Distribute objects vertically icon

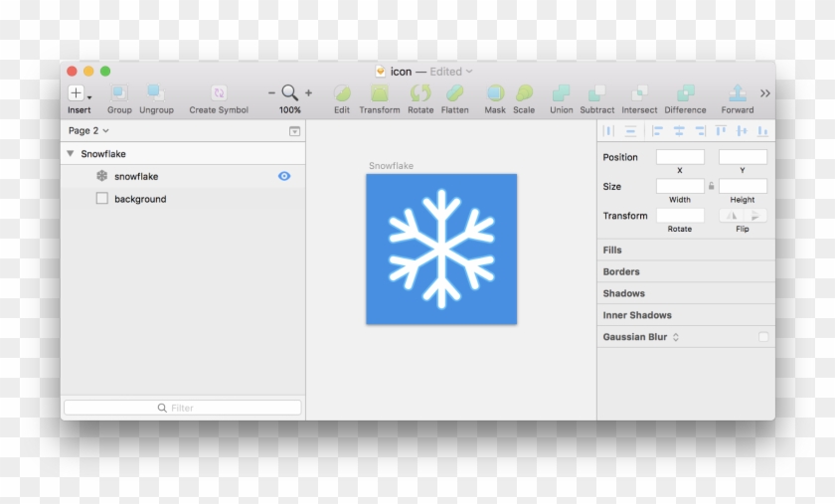click(630, 130)
